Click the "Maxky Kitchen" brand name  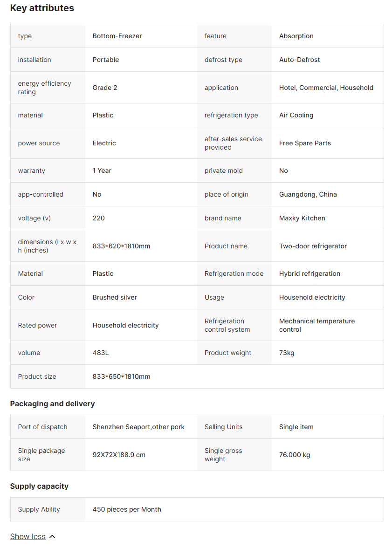point(302,218)
